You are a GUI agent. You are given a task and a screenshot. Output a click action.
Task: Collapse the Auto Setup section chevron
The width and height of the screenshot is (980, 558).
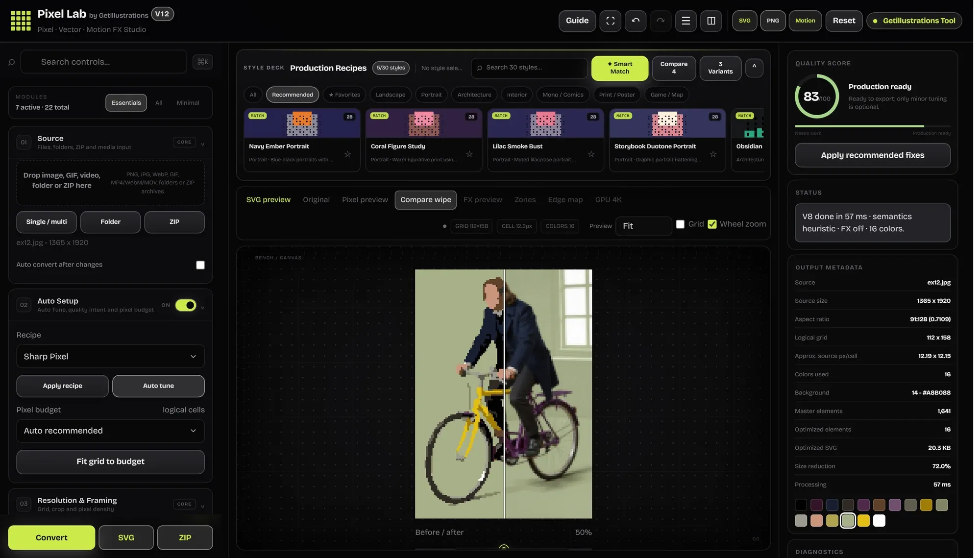point(202,307)
